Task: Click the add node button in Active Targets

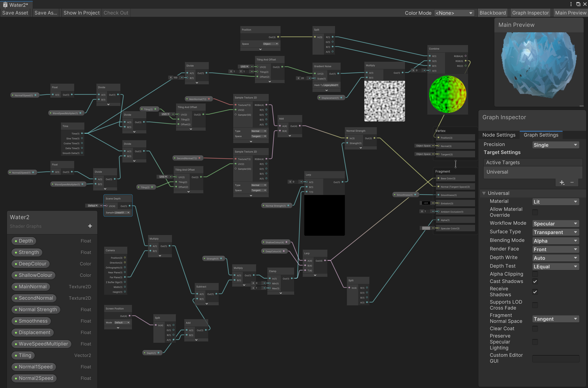Action: click(x=562, y=182)
